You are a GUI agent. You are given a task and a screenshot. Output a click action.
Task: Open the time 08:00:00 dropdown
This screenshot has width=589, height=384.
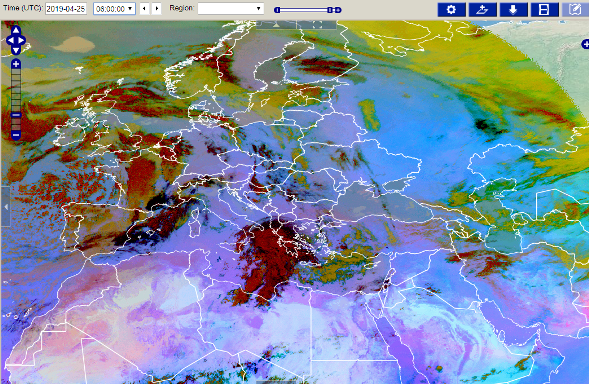tap(114, 9)
